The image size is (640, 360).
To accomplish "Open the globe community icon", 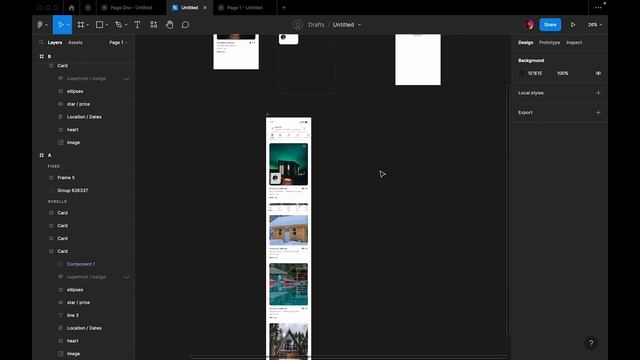I will coord(88,7).
